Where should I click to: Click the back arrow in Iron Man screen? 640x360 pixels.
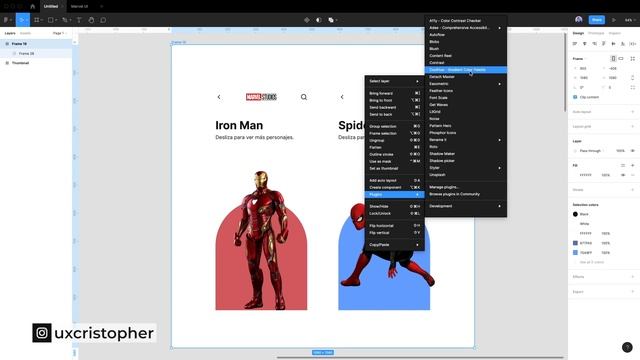point(219,97)
